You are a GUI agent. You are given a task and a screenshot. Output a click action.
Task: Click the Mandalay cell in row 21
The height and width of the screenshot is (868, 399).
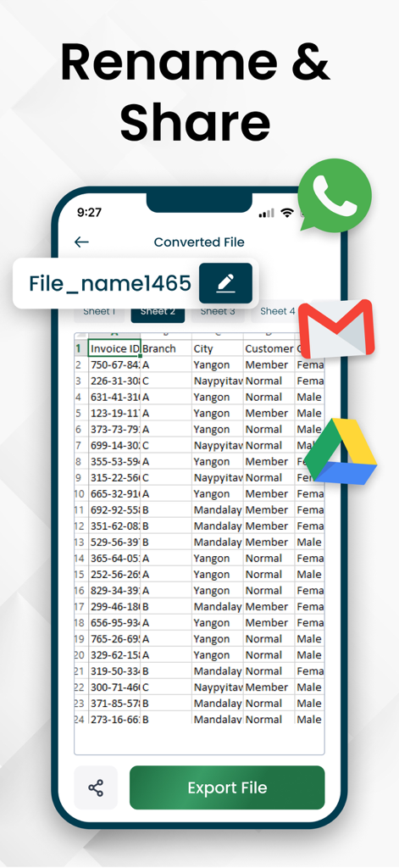point(218,671)
